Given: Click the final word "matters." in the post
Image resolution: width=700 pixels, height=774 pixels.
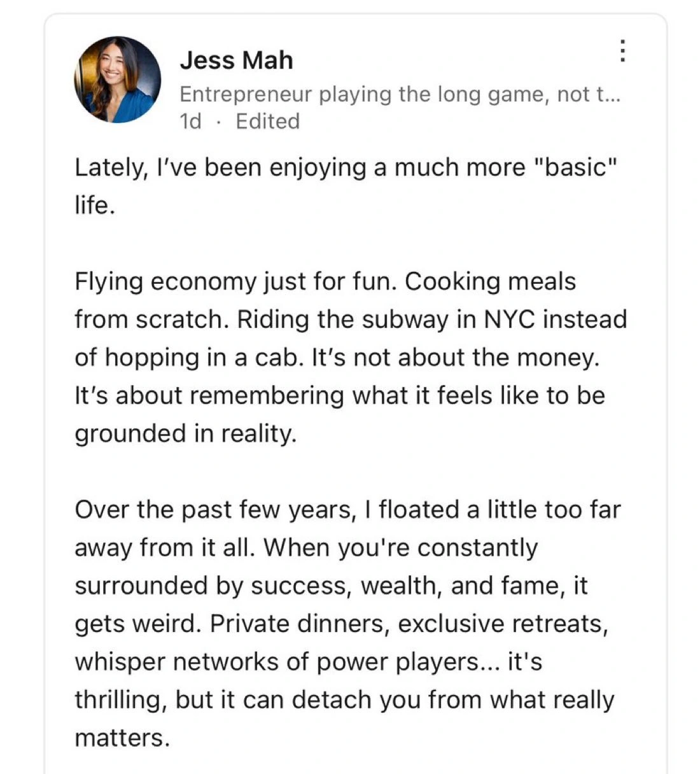Looking at the screenshot, I should [x=122, y=738].
